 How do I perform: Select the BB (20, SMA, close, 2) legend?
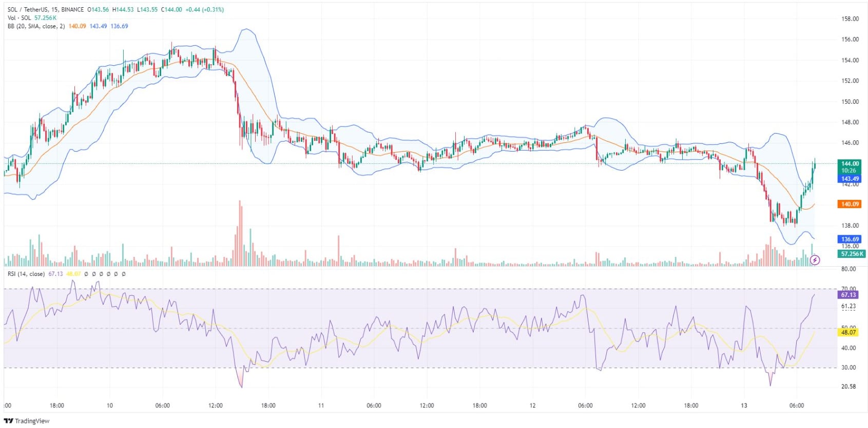pos(36,26)
